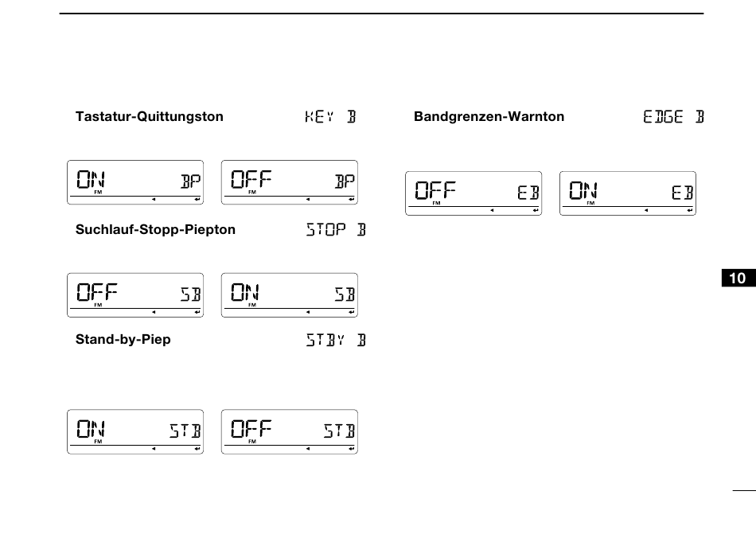
Task: Select the OFF STB display panel
Action: pos(290,432)
